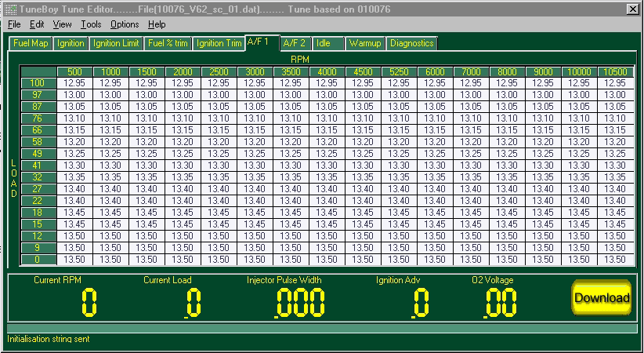The width and height of the screenshot is (644, 353).
Task: Switch to the Idle tab
Action: point(328,43)
